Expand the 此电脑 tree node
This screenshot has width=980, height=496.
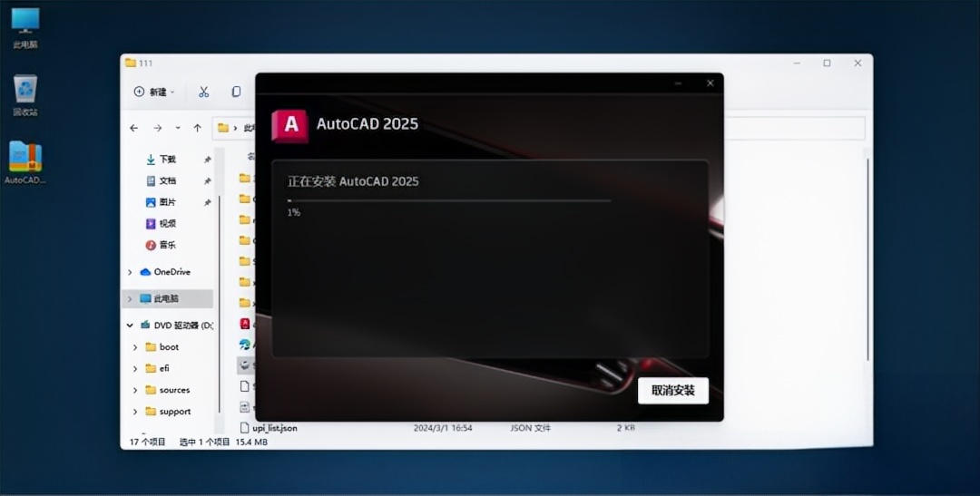click(130, 299)
